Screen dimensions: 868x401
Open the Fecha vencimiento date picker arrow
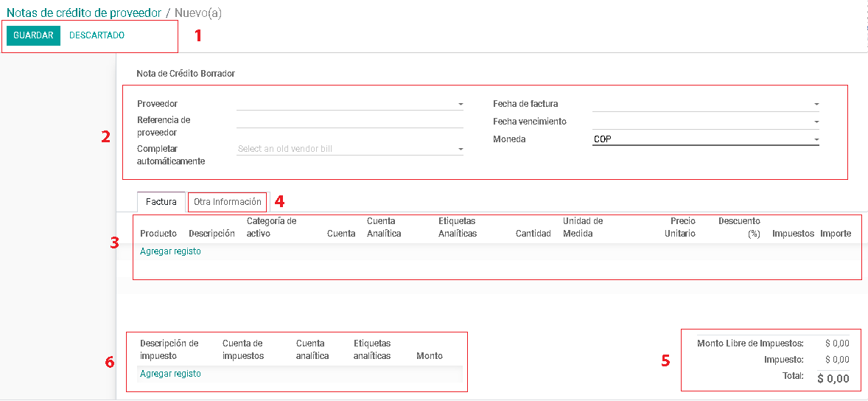[x=816, y=122]
